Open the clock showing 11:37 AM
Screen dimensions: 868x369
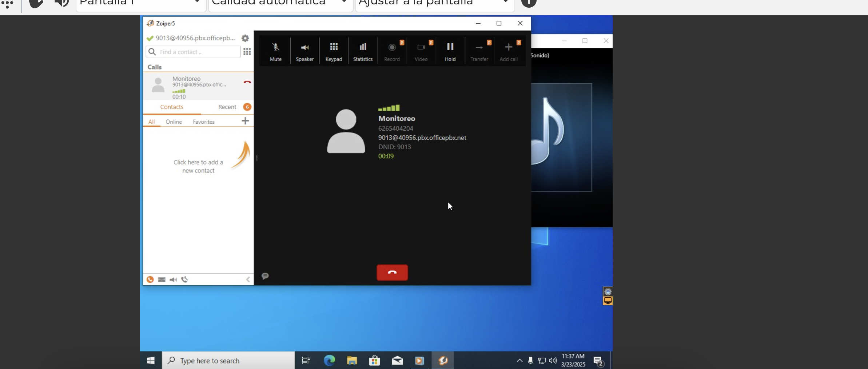[573, 360]
